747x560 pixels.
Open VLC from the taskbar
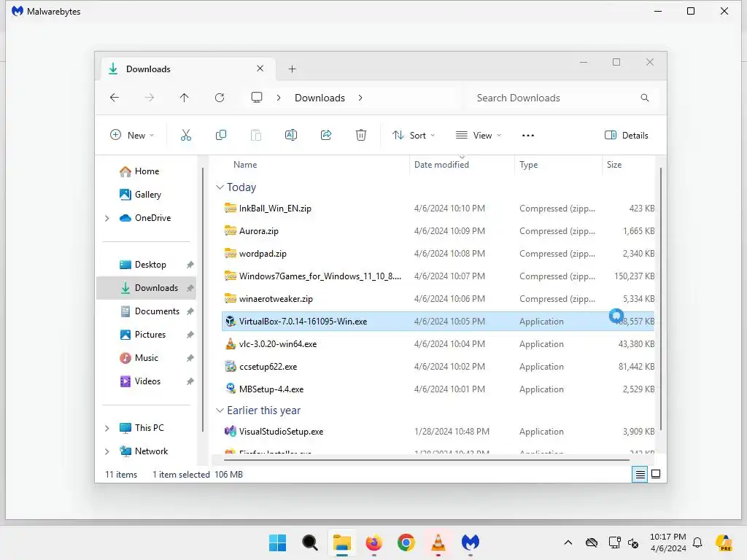click(x=438, y=542)
